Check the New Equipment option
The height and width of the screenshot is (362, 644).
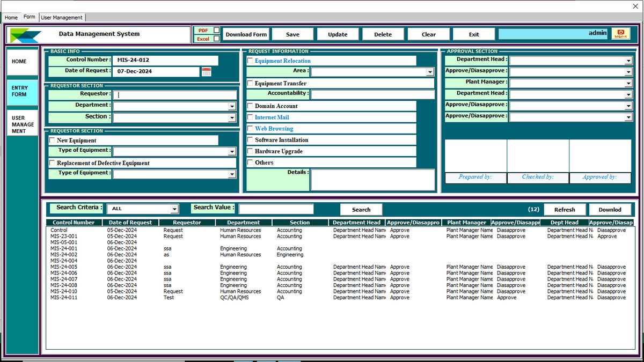pos(51,140)
